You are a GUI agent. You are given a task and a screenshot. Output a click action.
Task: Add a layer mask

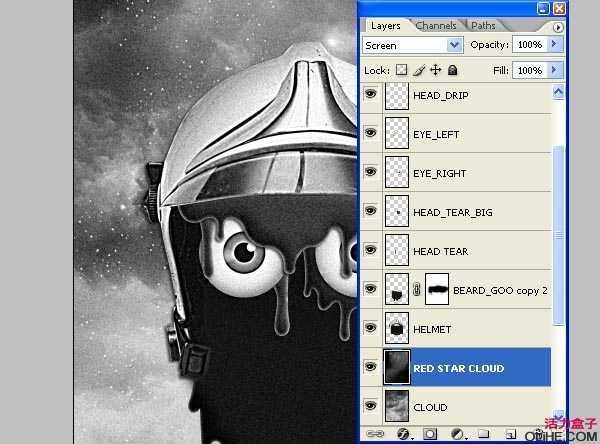point(428,435)
